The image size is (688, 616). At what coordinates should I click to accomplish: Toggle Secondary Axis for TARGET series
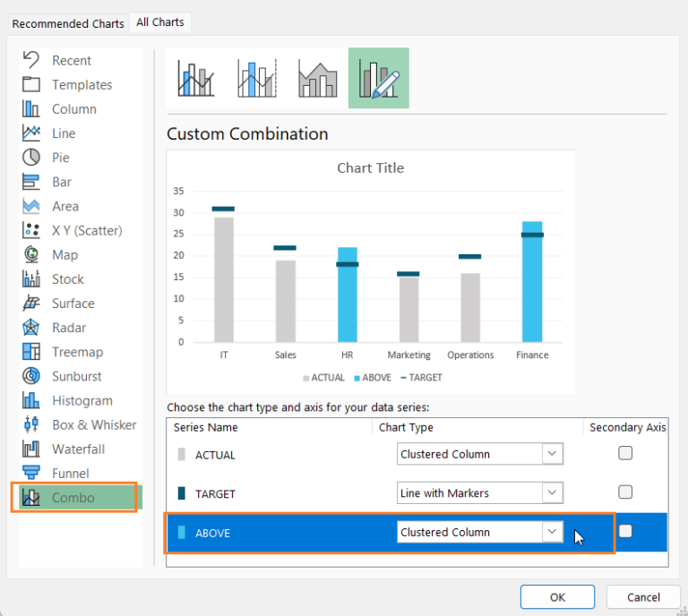pyautogui.click(x=625, y=492)
